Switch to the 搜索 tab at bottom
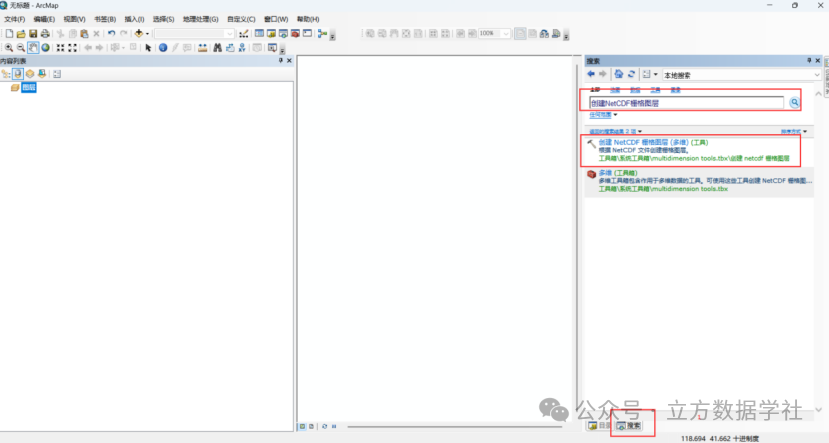 [629, 426]
